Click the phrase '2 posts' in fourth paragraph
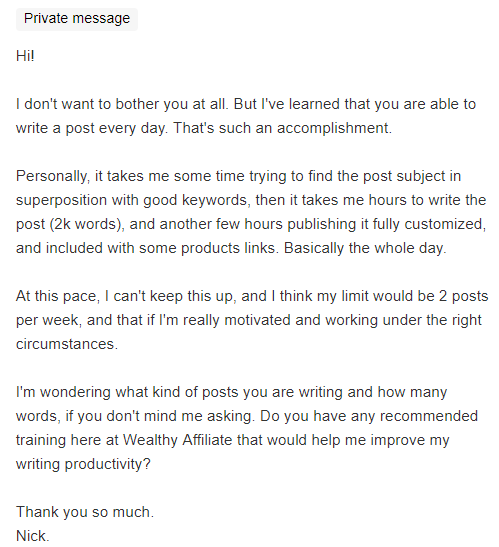Viewport: 499px width, 547px height. 463,296
